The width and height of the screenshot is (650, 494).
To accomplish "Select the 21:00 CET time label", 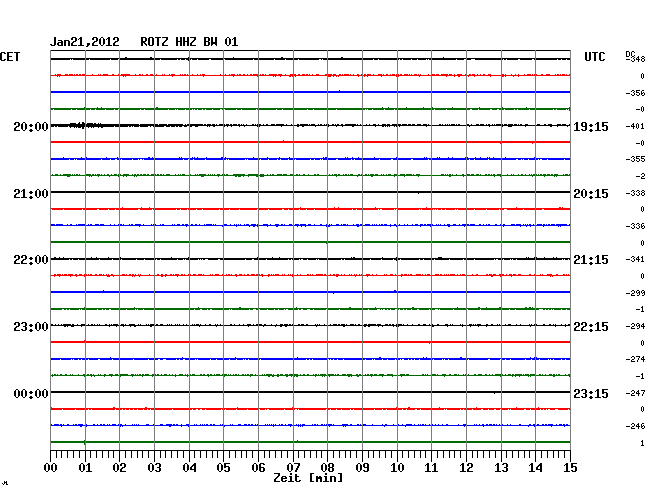I will click(31, 194).
